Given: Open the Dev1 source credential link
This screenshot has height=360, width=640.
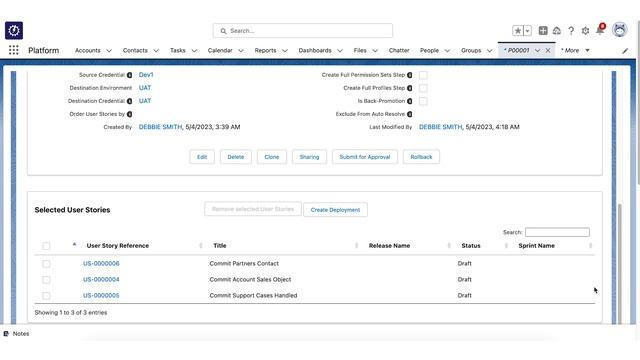Looking at the screenshot, I should pyautogui.click(x=146, y=75).
